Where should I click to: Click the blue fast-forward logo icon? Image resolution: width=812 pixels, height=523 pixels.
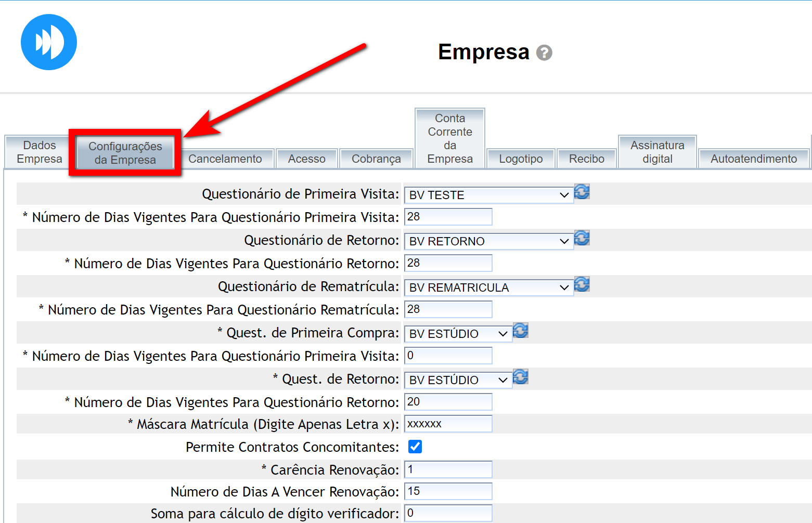[x=49, y=42]
